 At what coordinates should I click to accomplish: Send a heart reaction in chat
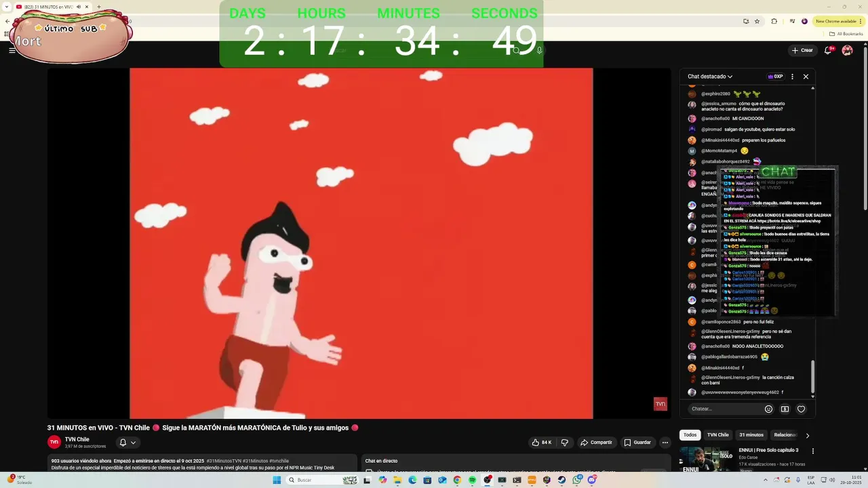801,409
